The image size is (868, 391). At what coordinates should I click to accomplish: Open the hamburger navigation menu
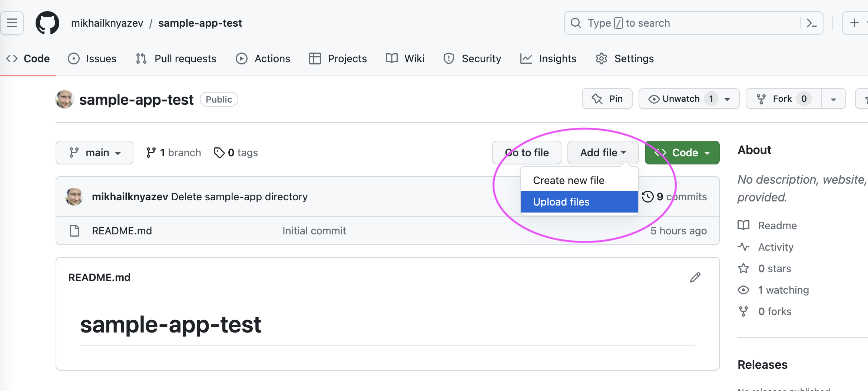(12, 23)
